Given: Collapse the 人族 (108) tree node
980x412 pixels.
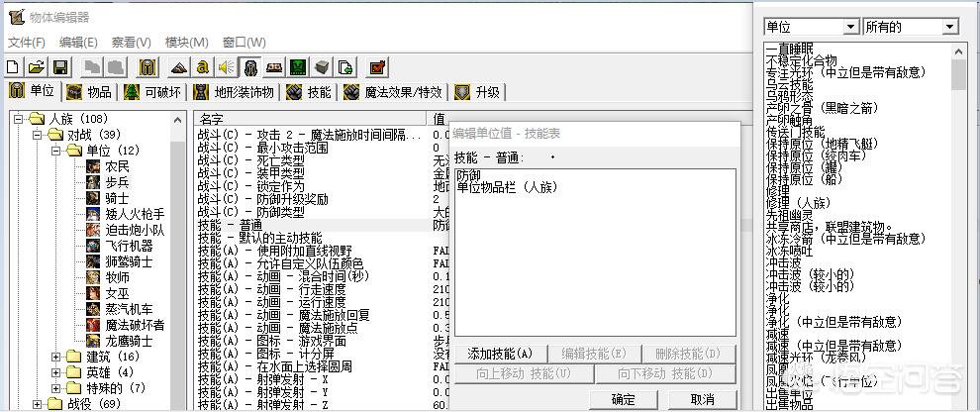Looking at the screenshot, I should [x=19, y=118].
